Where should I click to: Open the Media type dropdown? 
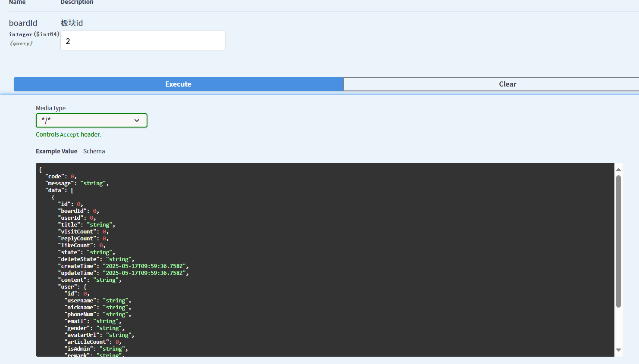point(91,120)
